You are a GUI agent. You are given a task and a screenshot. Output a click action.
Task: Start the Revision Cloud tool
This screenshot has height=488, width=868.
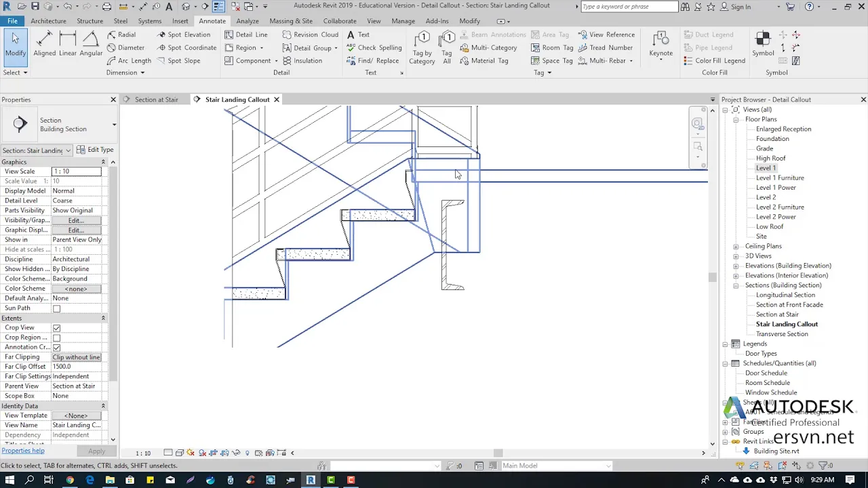click(x=310, y=35)
